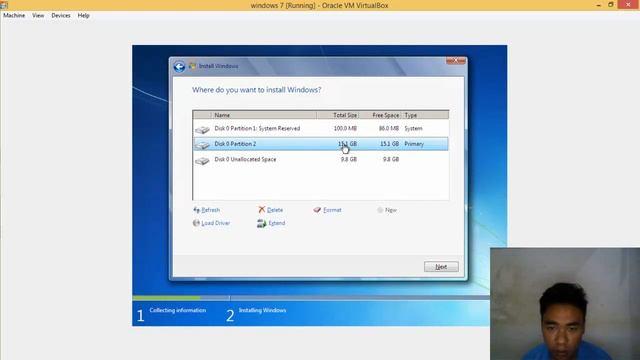Click the VirtualBox title bar app icon

4,5
